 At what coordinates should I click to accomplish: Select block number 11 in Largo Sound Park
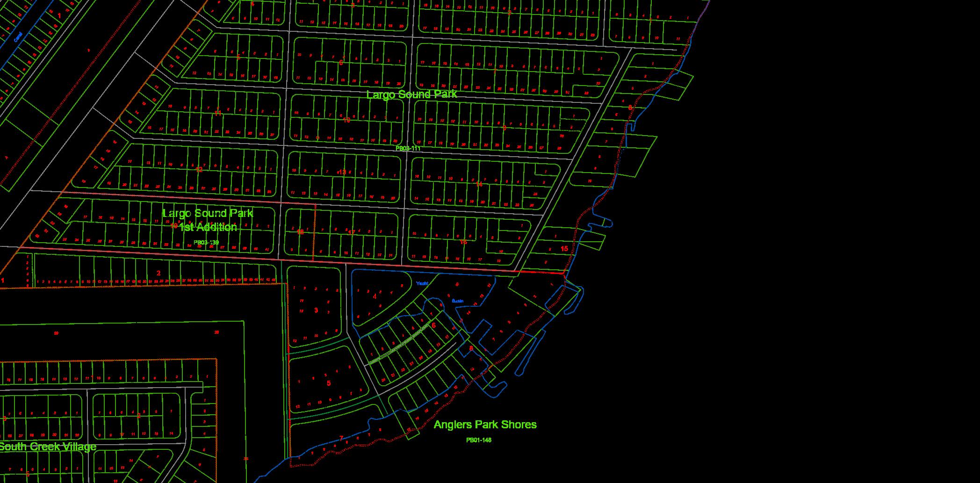(217, 113)
